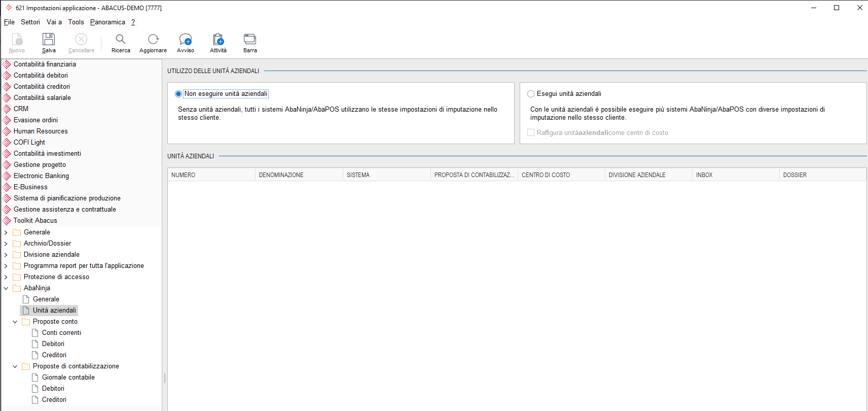Open the Avviso notification tool
Image resolution: width=868 pixels, height=411 pixels.
(x=186, y=43)
